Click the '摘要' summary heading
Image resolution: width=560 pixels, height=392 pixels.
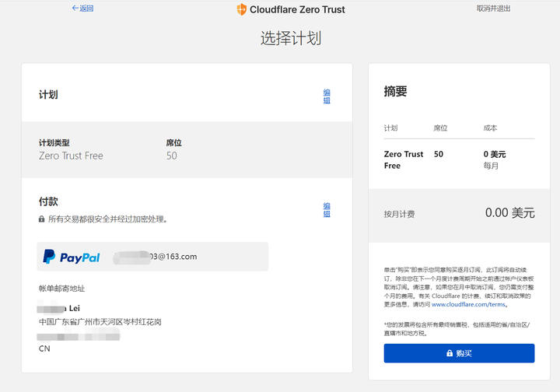[395, 92]
